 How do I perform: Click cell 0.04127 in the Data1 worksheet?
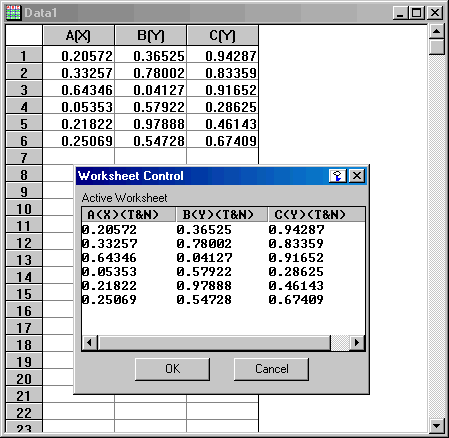coord(151,89)
